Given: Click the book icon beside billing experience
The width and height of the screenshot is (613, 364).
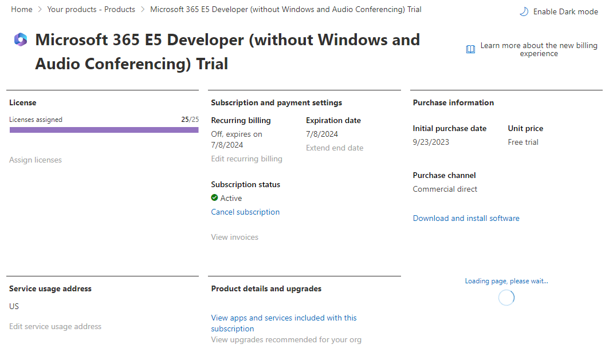Looking at the screenshot, I should click(x=471, y=49).
